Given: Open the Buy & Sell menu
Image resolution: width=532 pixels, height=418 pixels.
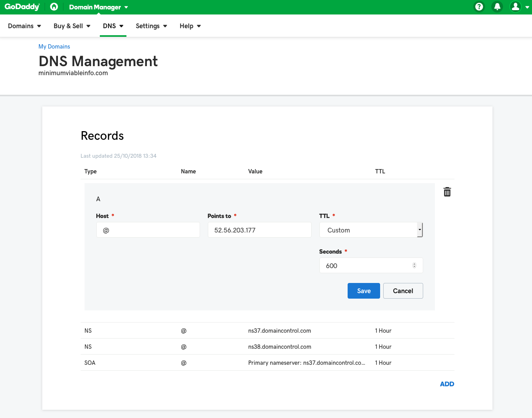Looking at the screenshot, I should [x=72, y=26].
